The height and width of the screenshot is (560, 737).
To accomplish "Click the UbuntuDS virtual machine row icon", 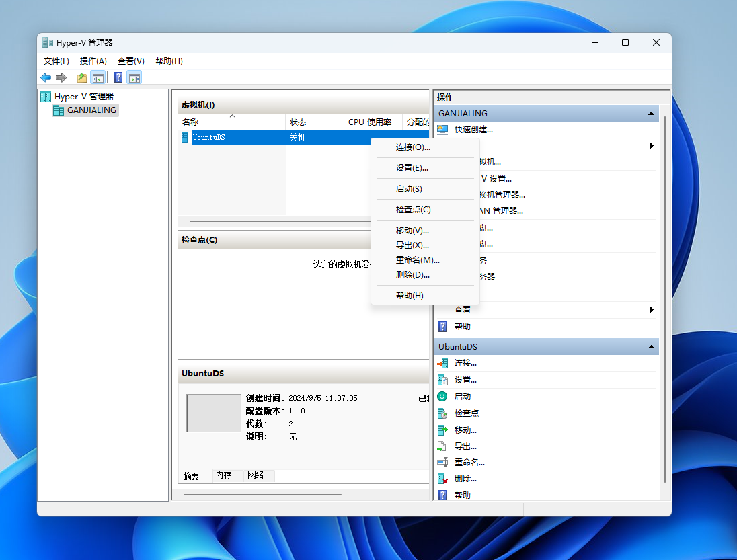I will tap(185, 137).
